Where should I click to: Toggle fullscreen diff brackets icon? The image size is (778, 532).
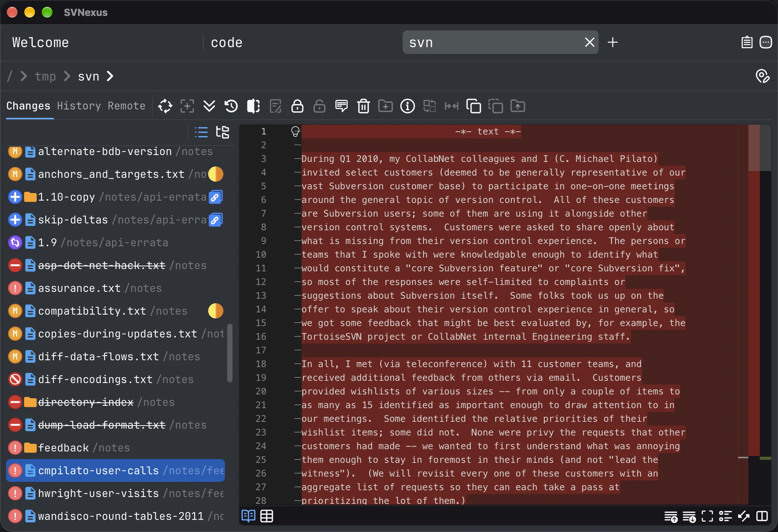point(707,516)
